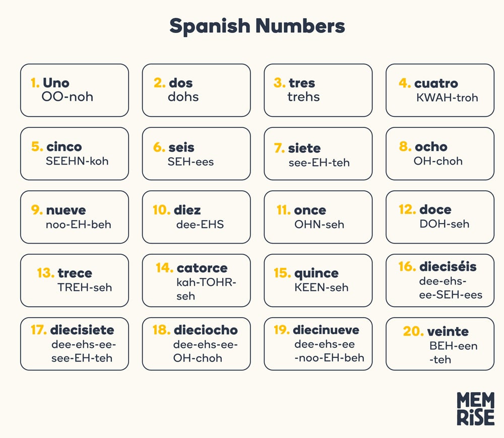The height and width of the screenshot is (438, 504).
Task: Select the dos number card
Action: pyautogui.click(x=197, y=90)
